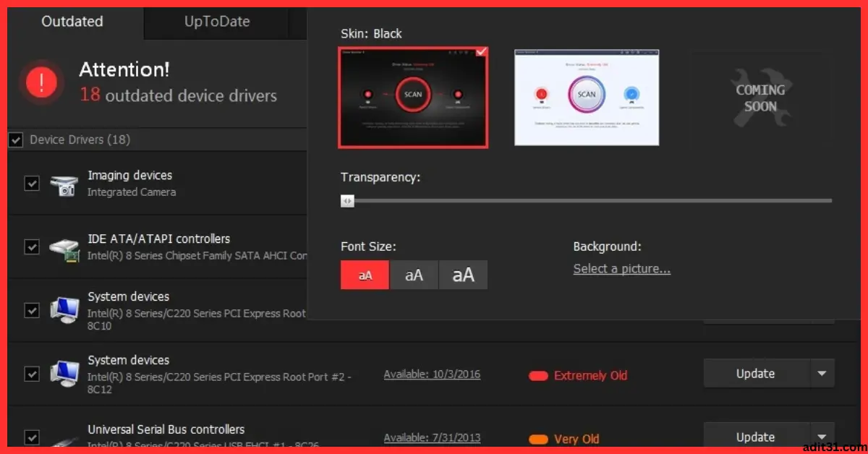Click the IDE ATA/ATAPI controllers row title
868x454 pixels.
click(159, 239)
